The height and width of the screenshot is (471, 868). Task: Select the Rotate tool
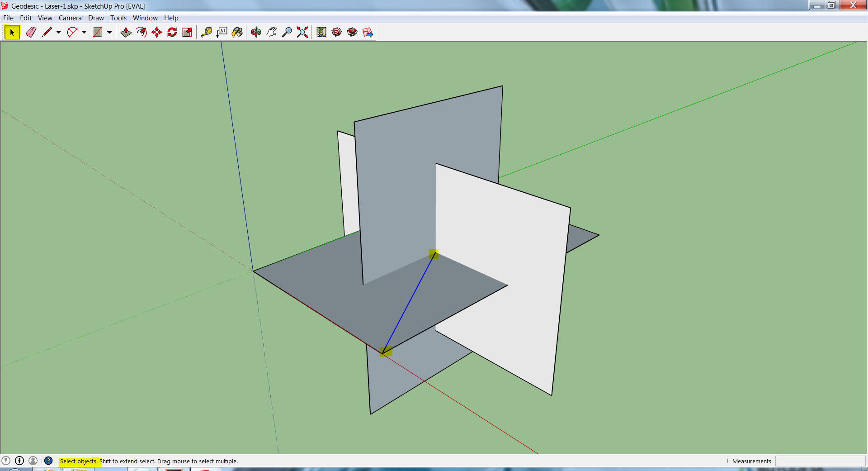[x=172, y=32]
